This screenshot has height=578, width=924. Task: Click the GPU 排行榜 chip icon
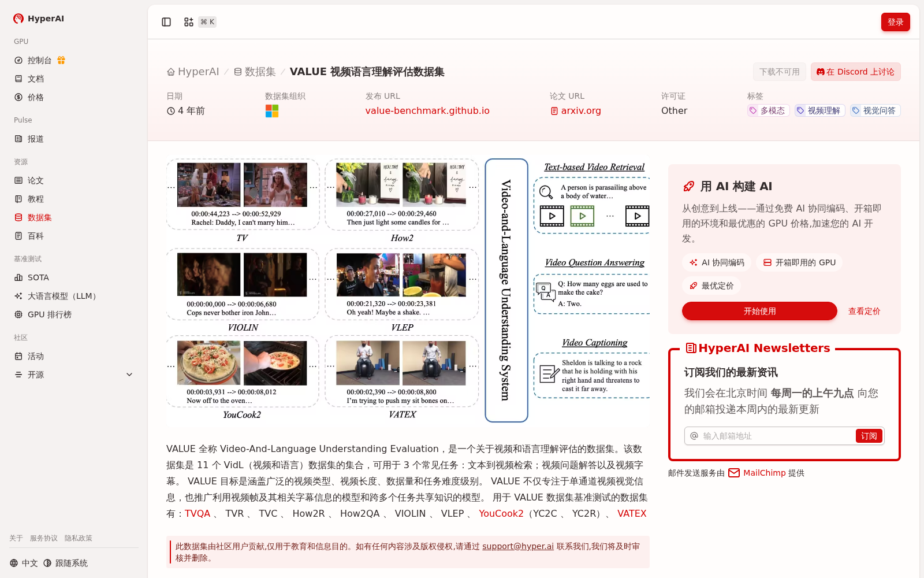18,314
